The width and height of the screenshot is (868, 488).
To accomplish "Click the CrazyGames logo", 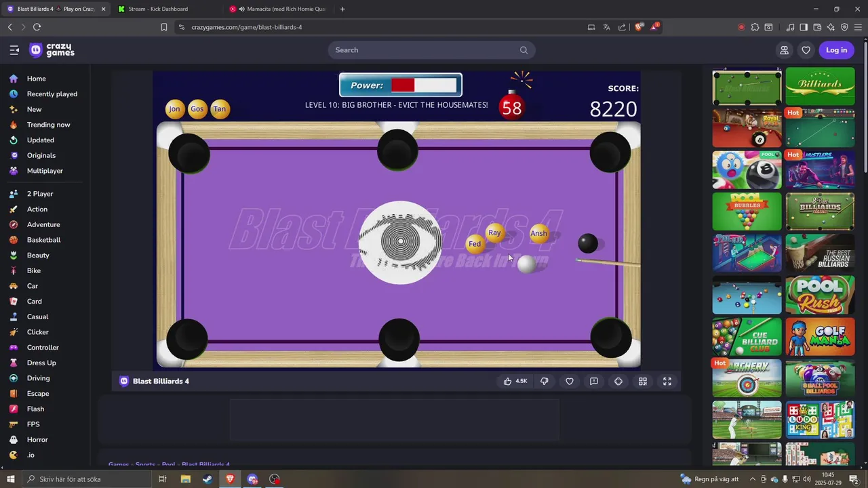I will tap(52, 50).
